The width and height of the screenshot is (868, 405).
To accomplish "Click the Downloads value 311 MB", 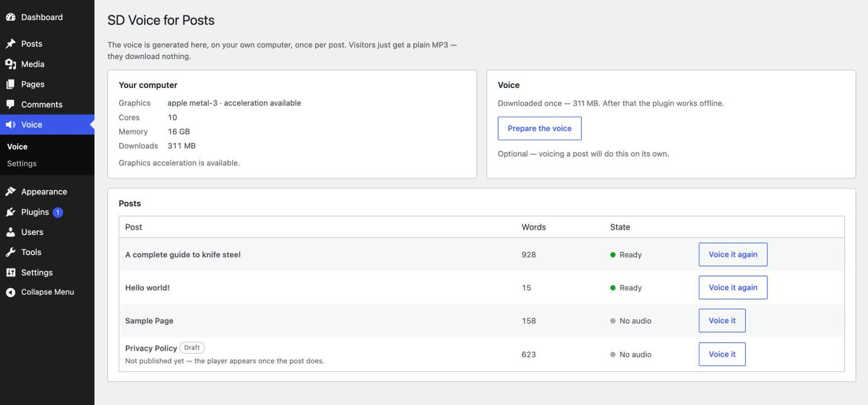I will (181, 146).
